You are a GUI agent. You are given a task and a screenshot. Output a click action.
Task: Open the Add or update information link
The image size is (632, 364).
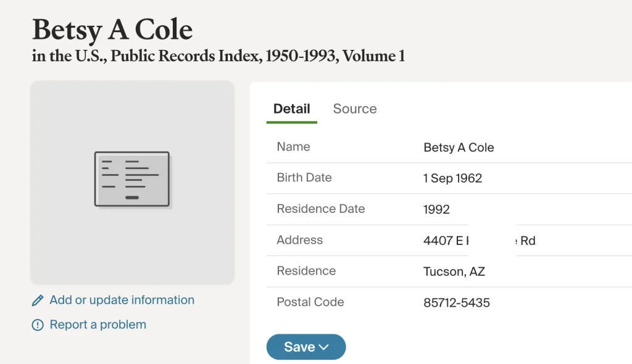point(122,300)
